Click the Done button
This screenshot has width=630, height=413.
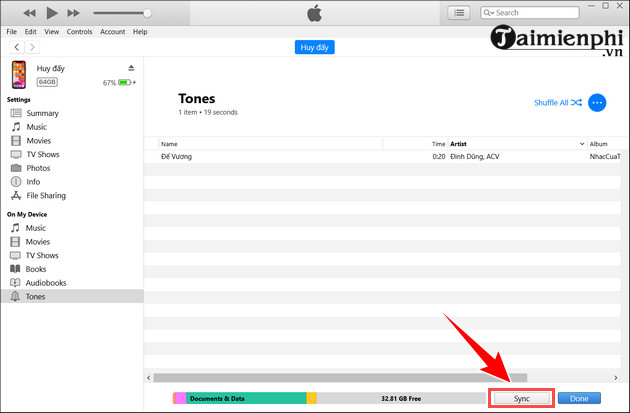coord(579,399)
